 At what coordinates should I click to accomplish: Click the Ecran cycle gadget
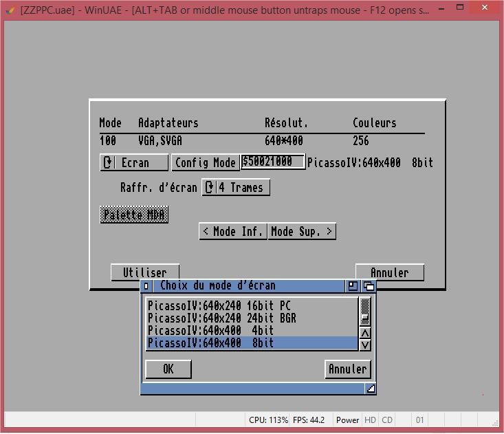(x=134, y=162)
